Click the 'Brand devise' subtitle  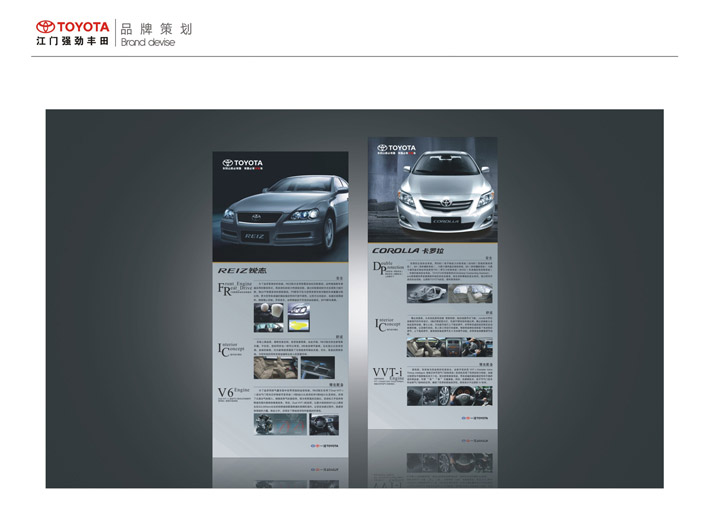tap(148, 43)
